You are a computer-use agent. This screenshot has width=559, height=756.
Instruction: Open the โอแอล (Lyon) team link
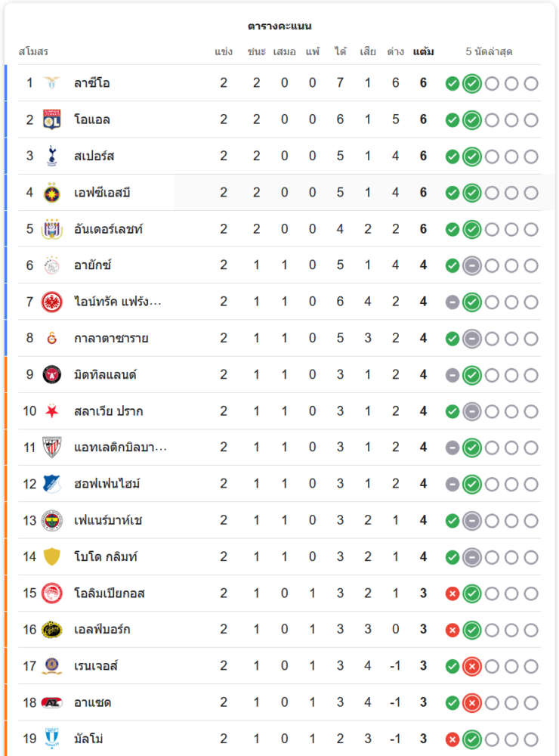[92, 119]
